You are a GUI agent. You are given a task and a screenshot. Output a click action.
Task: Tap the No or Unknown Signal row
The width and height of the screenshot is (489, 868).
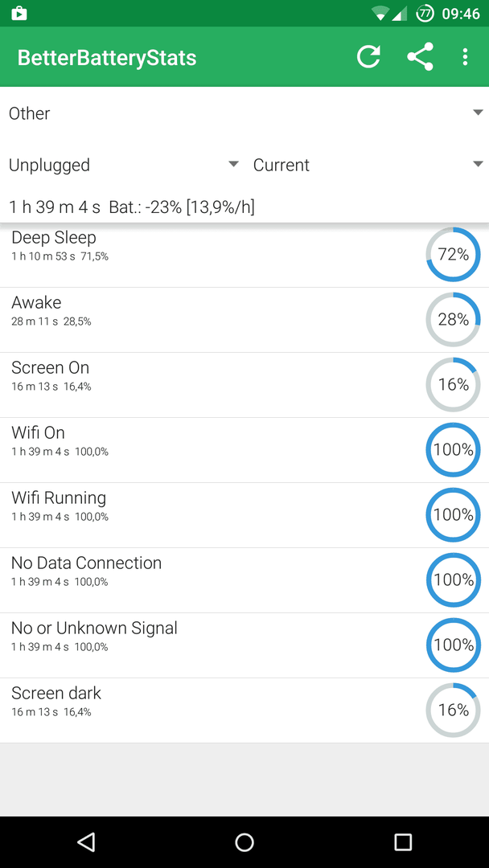point(244,645)
